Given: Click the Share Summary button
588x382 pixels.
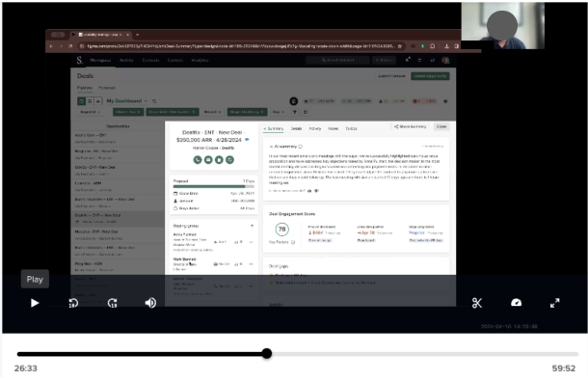Looking at the screenshot, I should (x=411, y=126).
